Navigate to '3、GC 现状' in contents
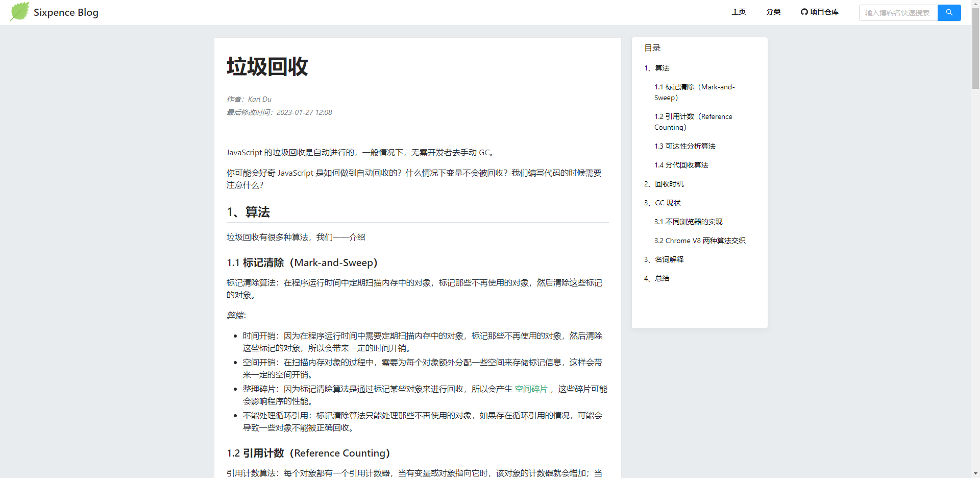 pos(663,203)
